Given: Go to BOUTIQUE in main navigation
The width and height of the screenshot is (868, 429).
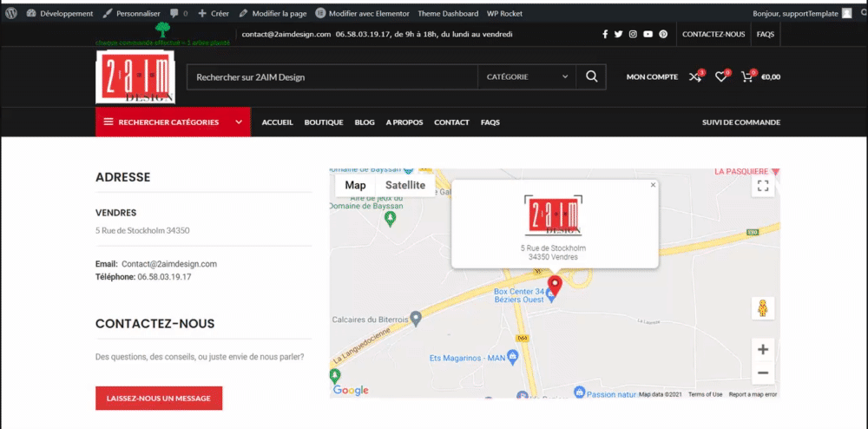Looking at the screenshot, I should [x=324, y=122].
